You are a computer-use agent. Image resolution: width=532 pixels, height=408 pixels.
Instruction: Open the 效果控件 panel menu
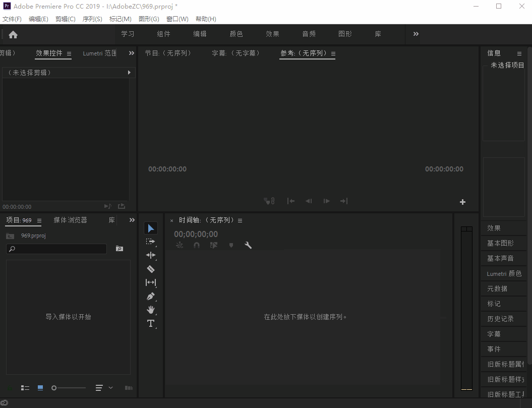click(x=69, y=53)
